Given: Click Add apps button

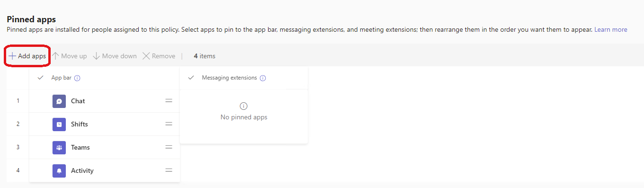Looking at the screenshot, I should 27,56.
